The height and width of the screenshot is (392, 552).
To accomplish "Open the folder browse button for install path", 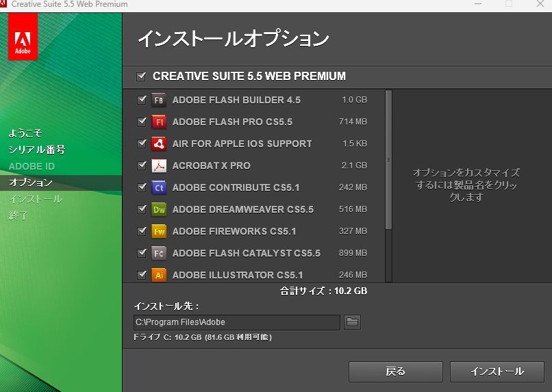I will tap(352, 322).
